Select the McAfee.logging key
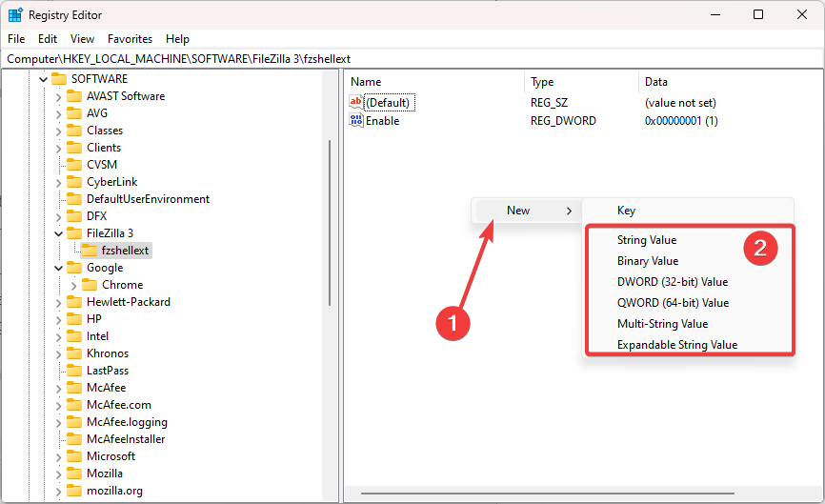 point(127,422)
